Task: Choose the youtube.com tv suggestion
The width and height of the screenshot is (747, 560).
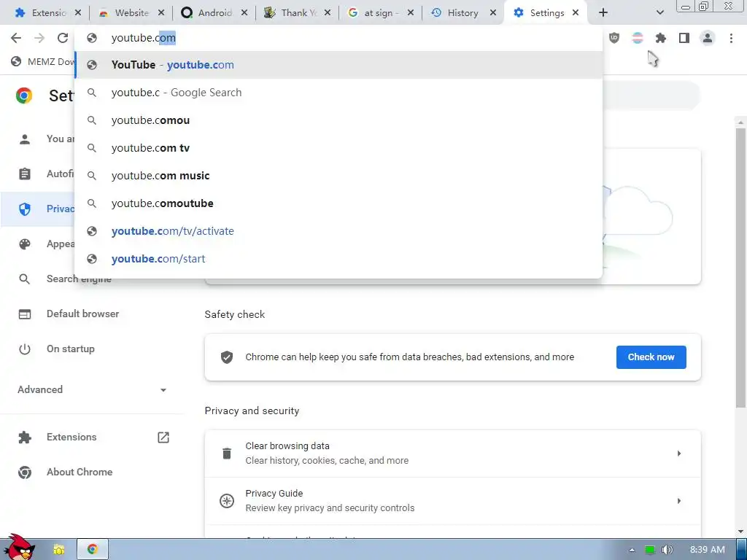Action: [x=338, y=147]
